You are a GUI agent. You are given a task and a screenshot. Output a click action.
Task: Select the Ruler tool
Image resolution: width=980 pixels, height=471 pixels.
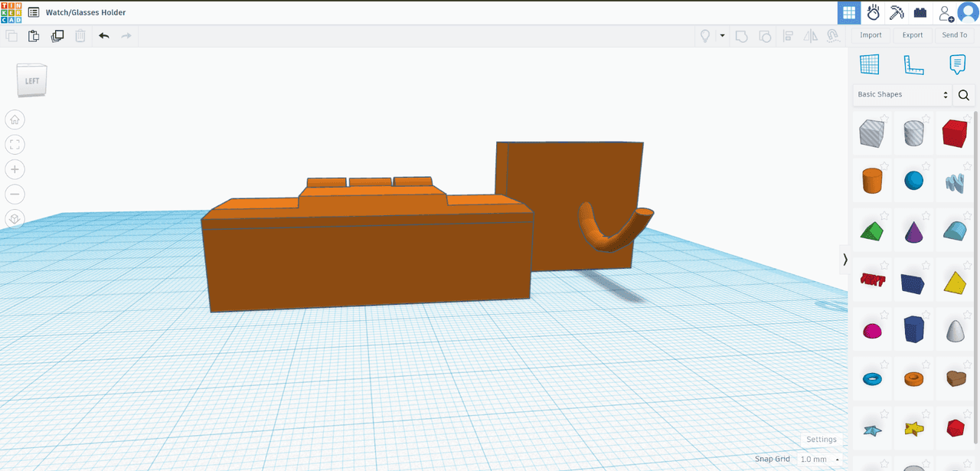(913, 65)
